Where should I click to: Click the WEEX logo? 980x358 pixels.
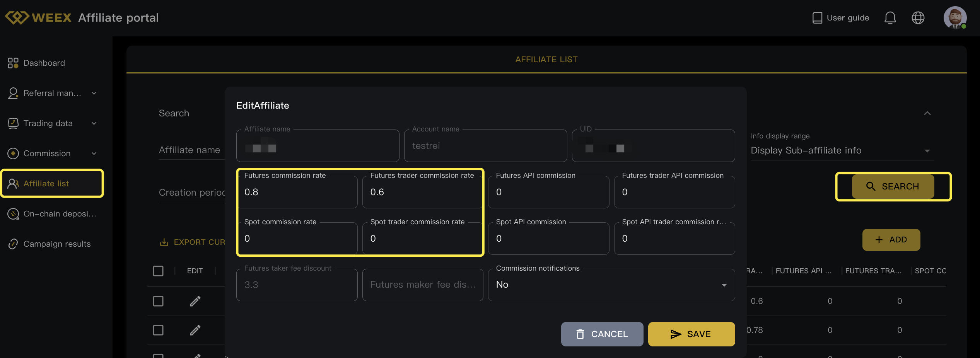click(x=38, y=18)
